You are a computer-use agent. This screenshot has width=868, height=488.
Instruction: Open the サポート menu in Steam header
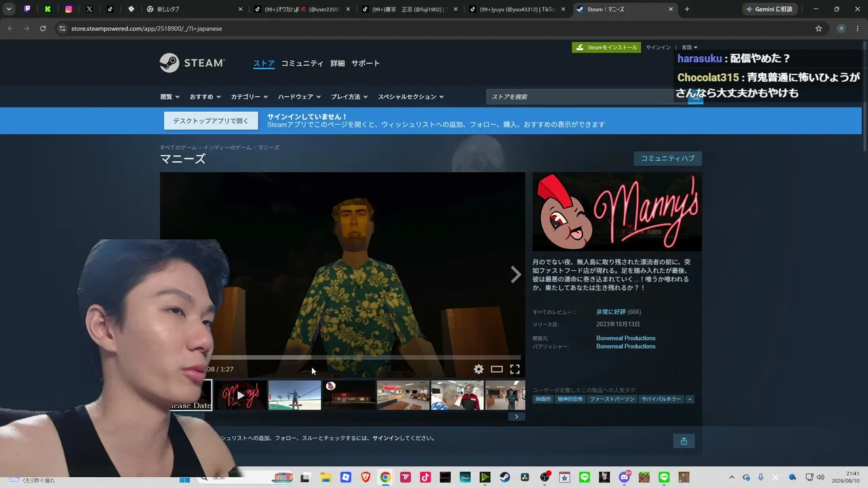pyautogui.click(x=366, y=64)
